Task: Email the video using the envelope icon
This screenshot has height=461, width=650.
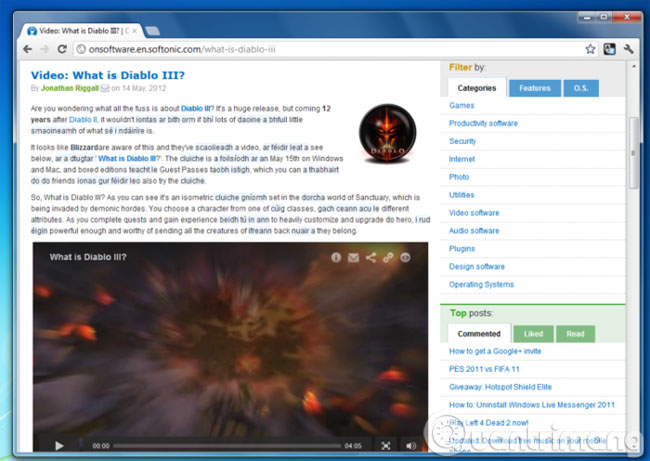Action: click(x=353, y=258)
